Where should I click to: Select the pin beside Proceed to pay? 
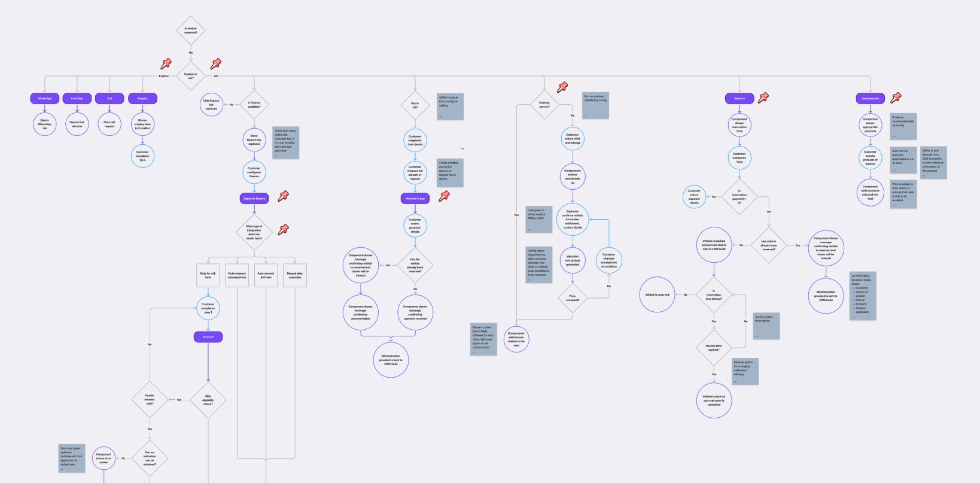click(444, 196)
